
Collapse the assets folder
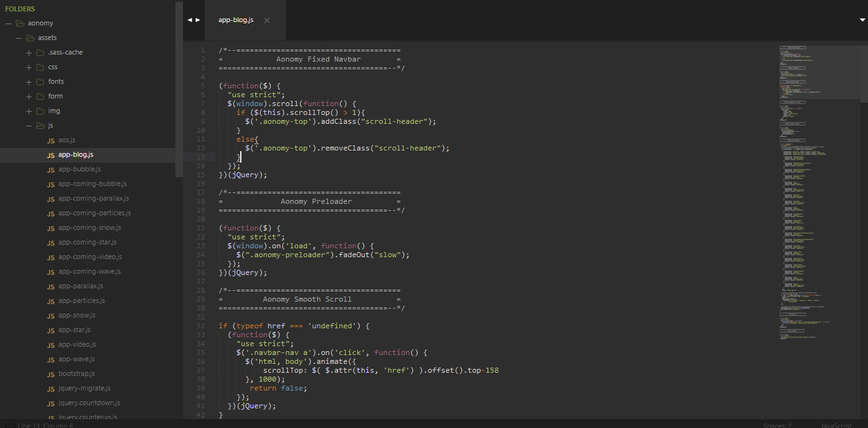(18, 38)
